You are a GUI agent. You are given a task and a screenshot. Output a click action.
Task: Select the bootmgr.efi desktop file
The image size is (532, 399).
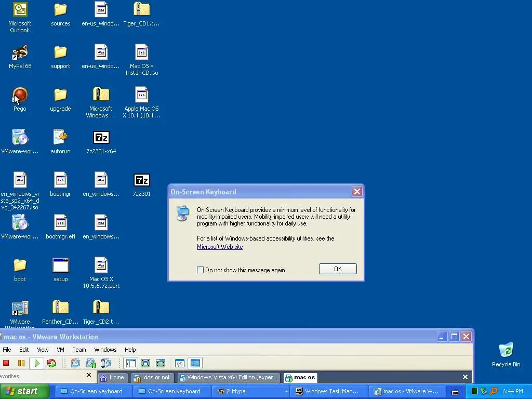(x=60, y=228)
